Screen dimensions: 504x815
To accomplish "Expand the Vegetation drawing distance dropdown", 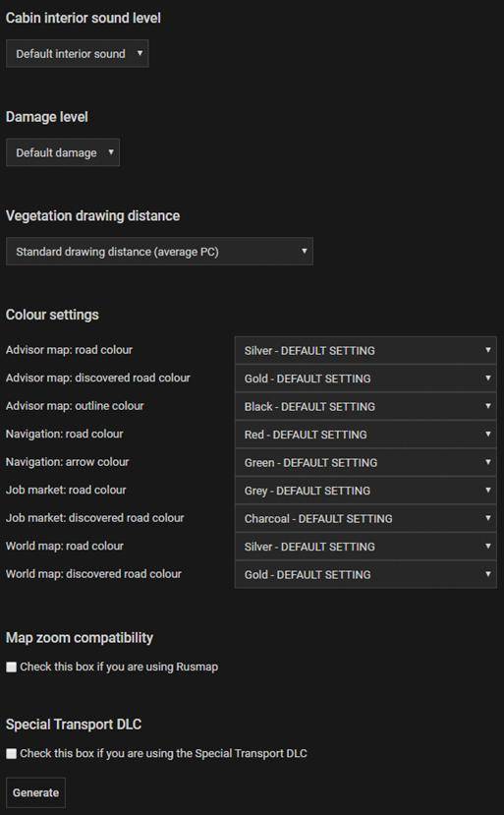I will click(159, 252).
